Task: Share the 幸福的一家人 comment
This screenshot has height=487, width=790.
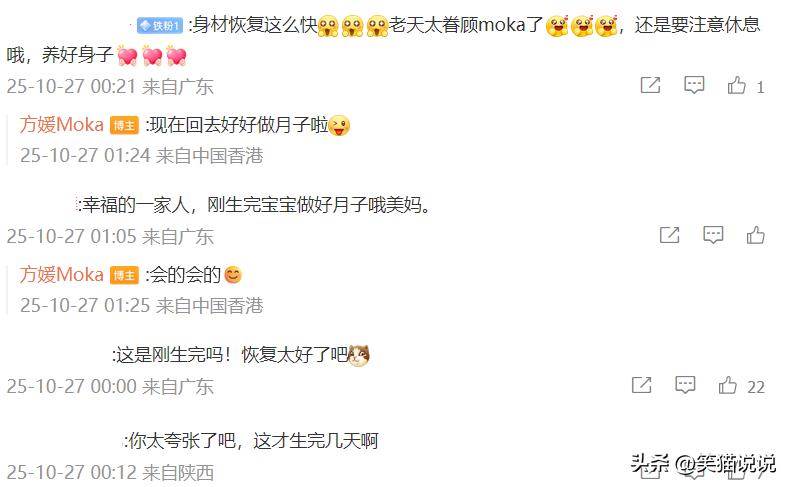Action: (670, 235)
